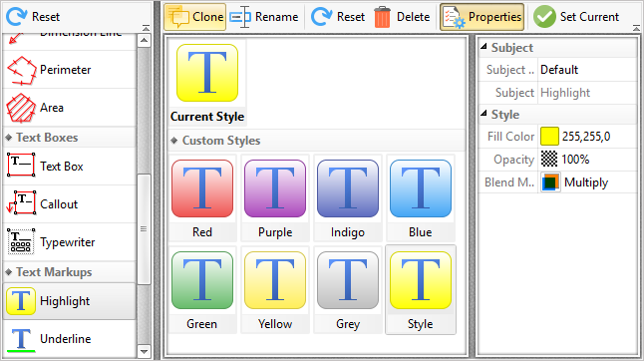Viewport: 644px width, 361px height.
Task: Click the left panel Reset button
Action: 33,17
